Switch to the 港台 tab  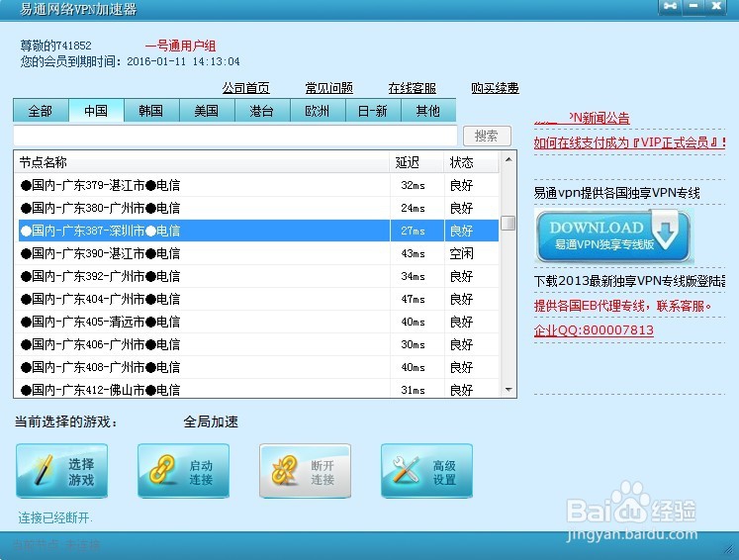pyautogui.click(x=262, y=111)
